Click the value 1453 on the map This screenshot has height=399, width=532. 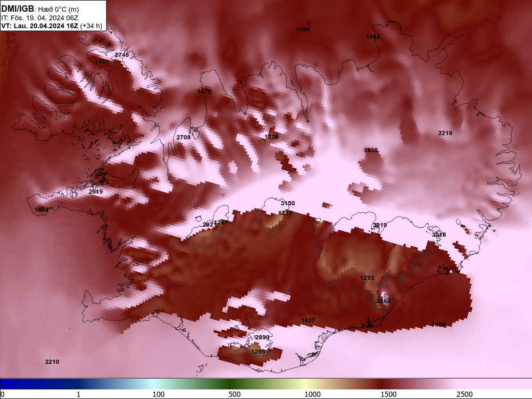coord(102,62)
